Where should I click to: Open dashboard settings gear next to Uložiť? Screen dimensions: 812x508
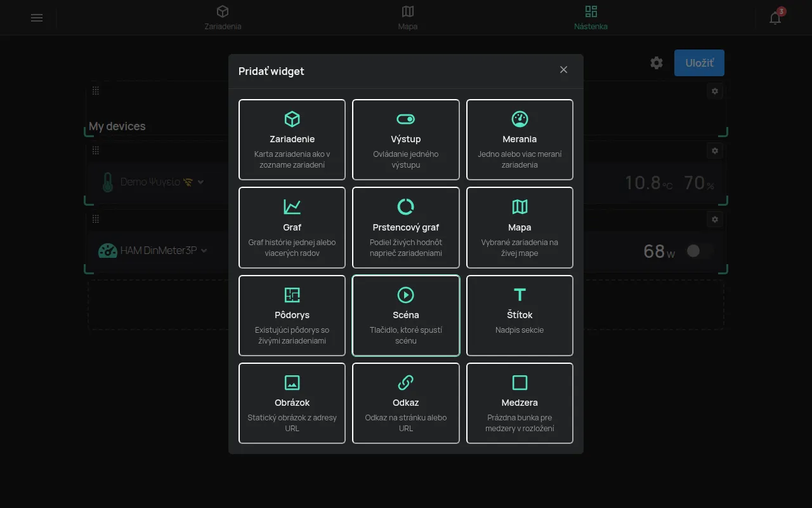657,63
